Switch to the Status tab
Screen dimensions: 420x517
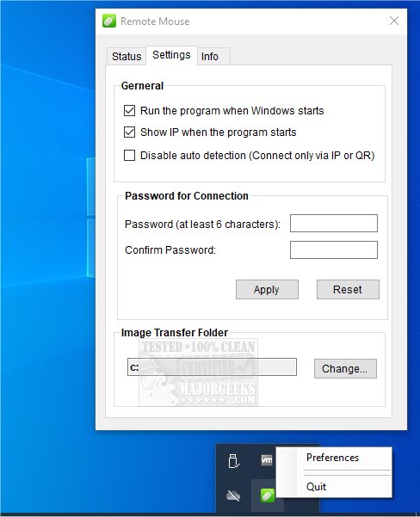pyautogui.click(x=127, y=57)
